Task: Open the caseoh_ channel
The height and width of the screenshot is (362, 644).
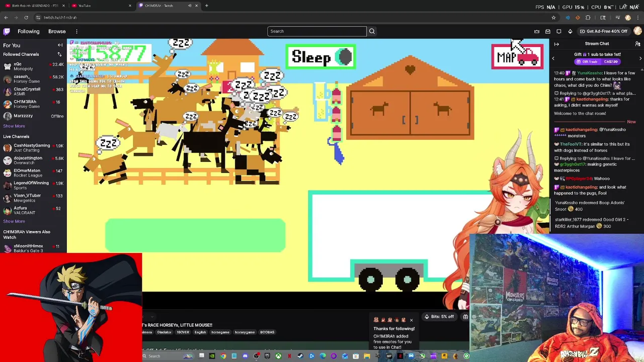Action: (33, 79)
